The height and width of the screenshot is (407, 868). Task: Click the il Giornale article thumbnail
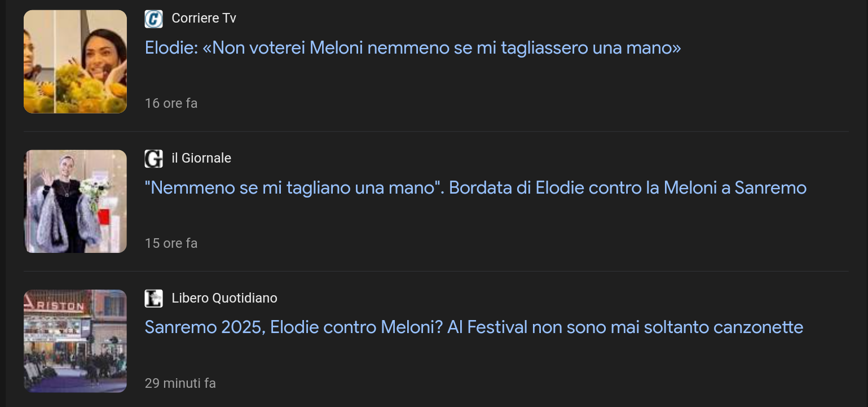pos(75,201)
